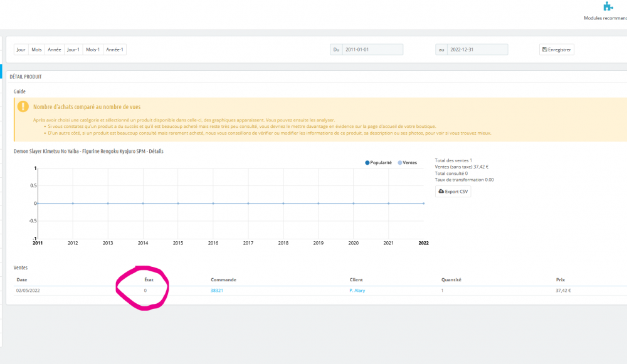
Task: Click the Commande column header
Action: (x=224, y=279)
